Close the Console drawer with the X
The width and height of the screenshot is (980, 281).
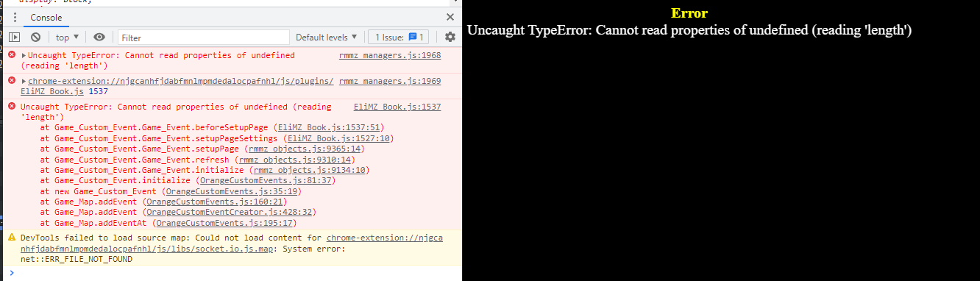coord(450,17)
